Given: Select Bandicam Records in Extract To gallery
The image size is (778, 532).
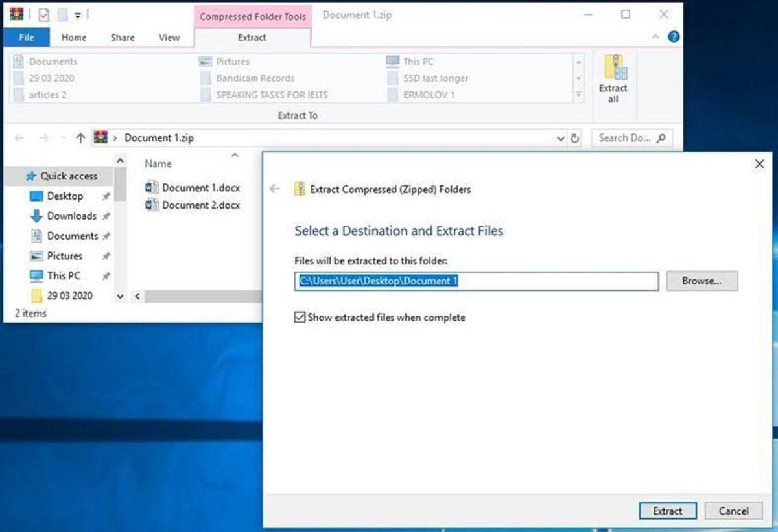Looking at the screenshot, I should coord(248,78).
